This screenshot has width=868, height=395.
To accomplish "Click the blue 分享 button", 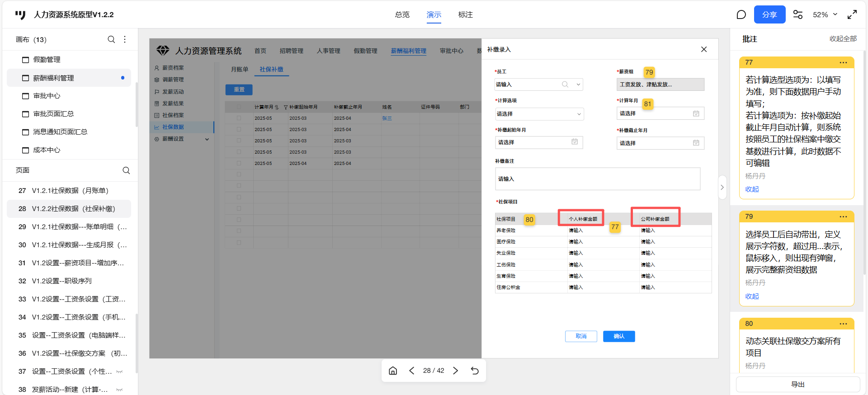I will point(769,15).
